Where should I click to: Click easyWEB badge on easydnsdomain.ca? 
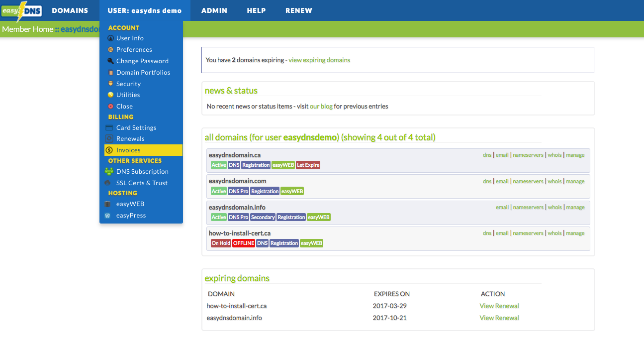[283, 165]
